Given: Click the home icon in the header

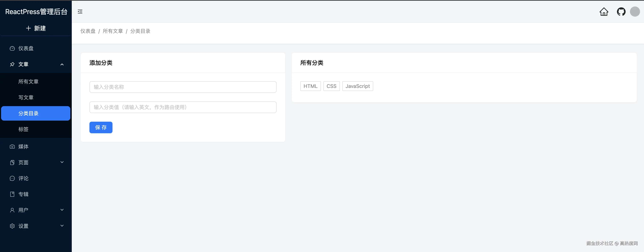Looking at the screenshot, I should 604,12.
